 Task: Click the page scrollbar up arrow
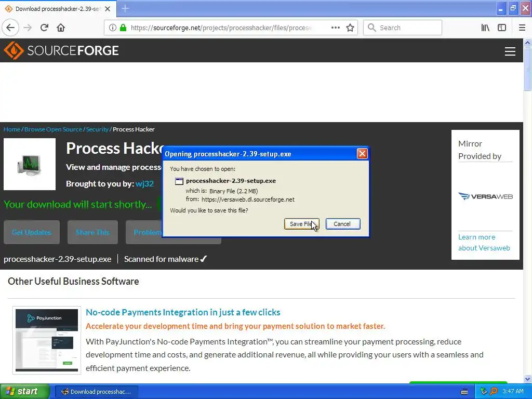pyautogui.click(x=527, y=43)
